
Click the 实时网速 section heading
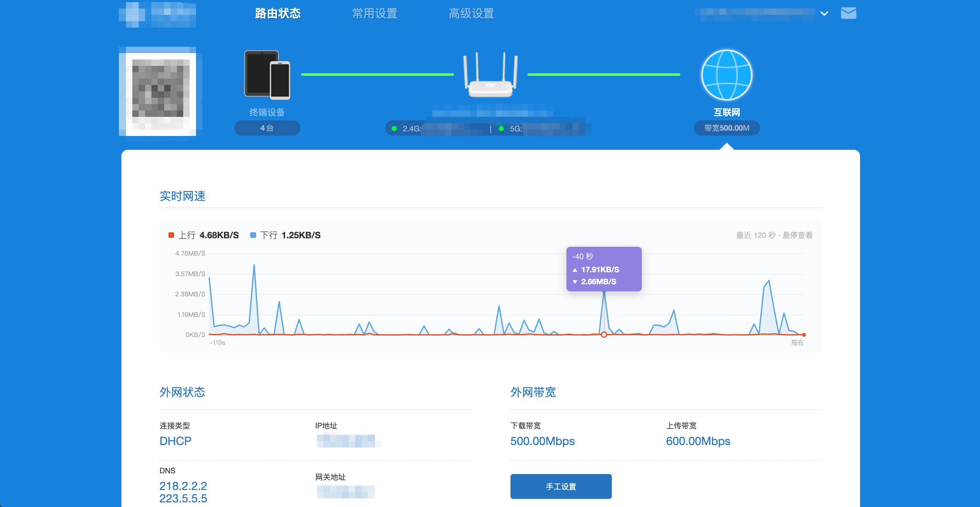(x=182, y=196)
